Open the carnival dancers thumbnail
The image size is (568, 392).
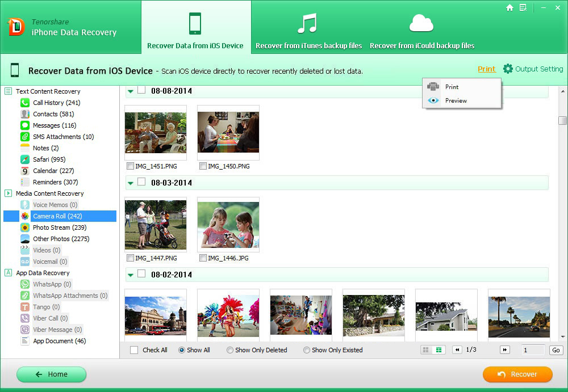[x=228, y=315]
